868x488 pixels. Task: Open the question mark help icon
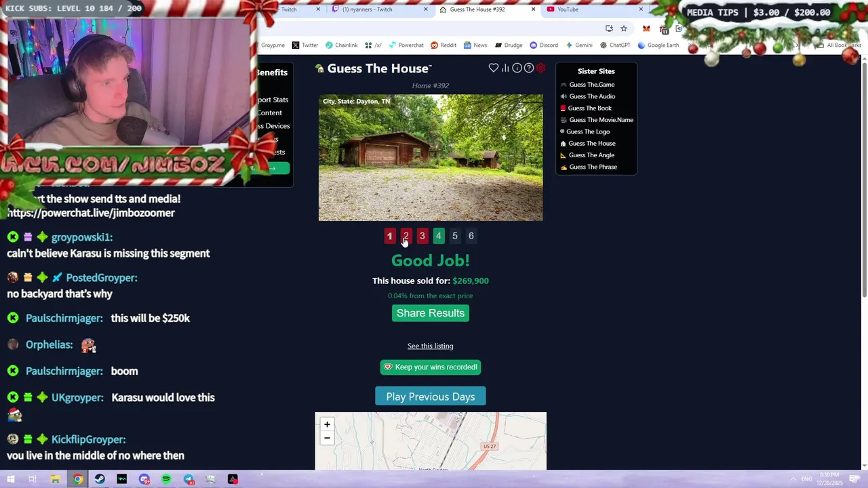(x=529, y=68)
